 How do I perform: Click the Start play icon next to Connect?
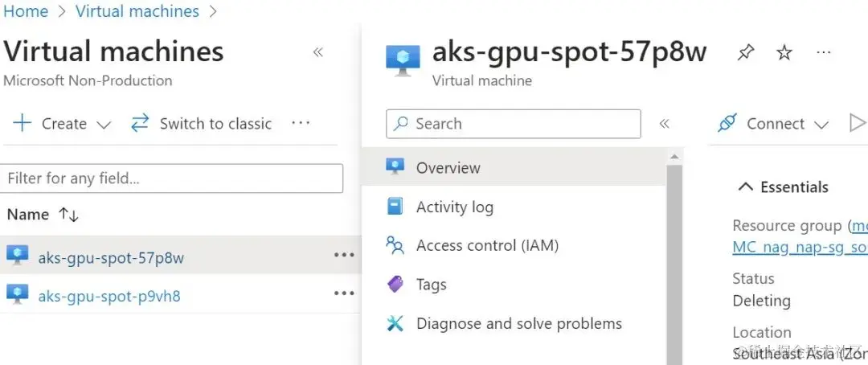858,123
